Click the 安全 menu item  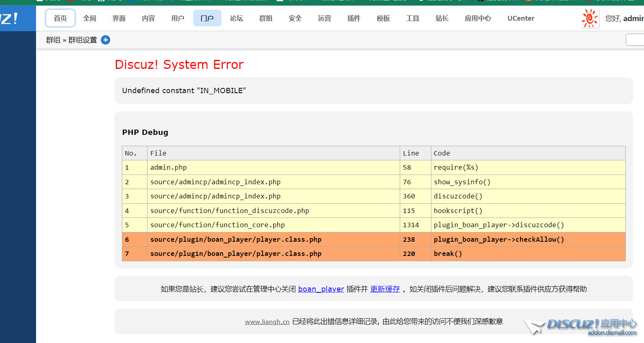click(295, 18)
